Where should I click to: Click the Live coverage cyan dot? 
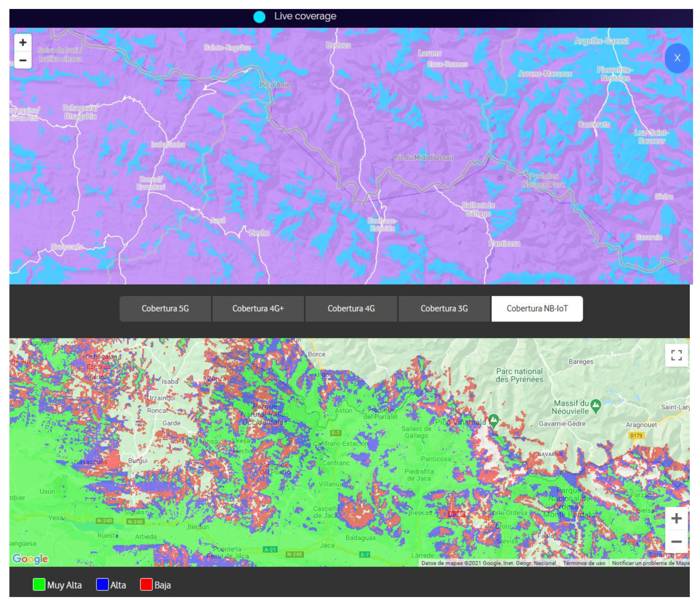click(259, 17)
